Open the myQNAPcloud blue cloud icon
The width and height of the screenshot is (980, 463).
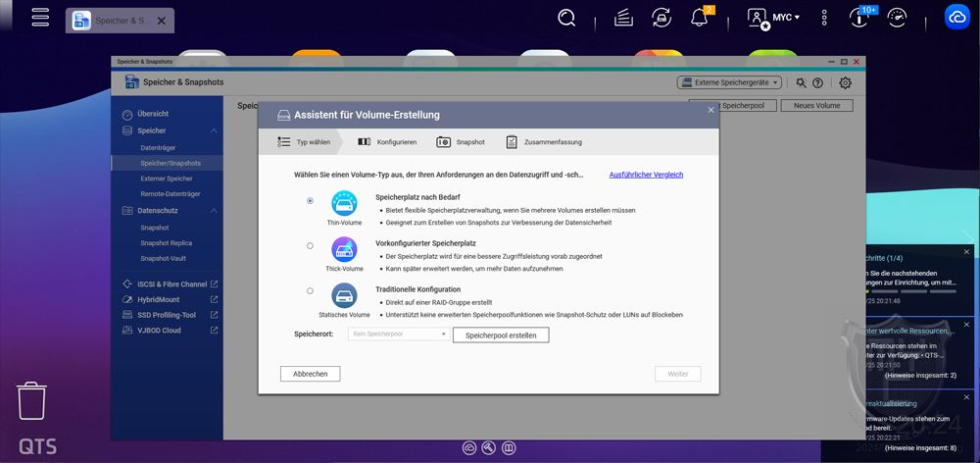pos(956,18)
